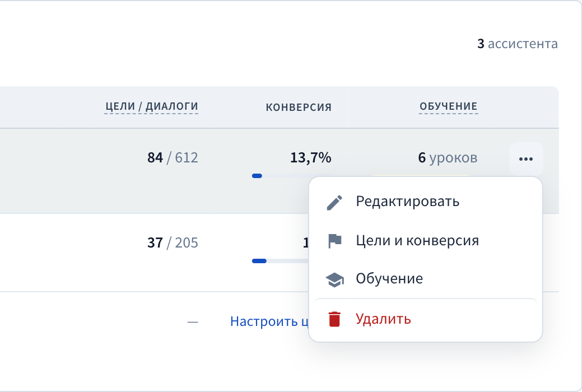Image resolution: width=582 pixels, height=392 pixels.
Task: Open the three-dots row actions menu
Action: pyautogui.click(x=526, y=159)
